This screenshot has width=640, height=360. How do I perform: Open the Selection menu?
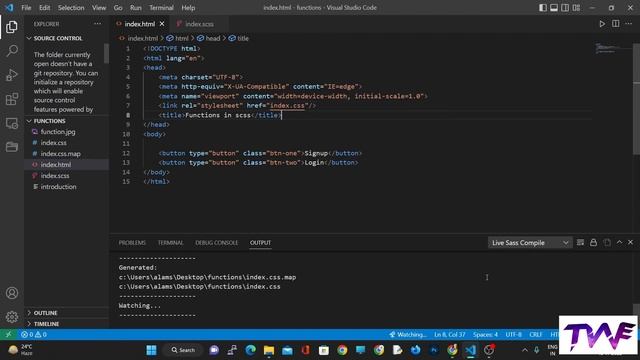coord(71,7)
